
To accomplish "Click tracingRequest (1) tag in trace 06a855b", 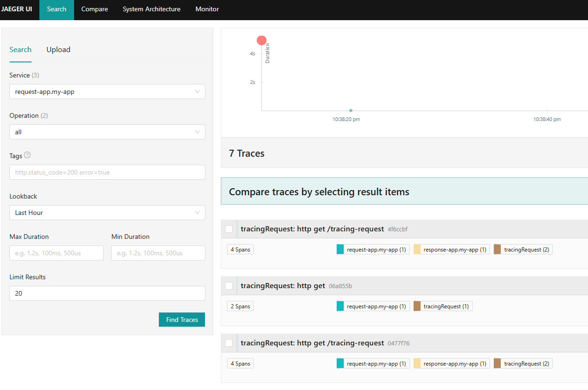I will tap(443, 306).
